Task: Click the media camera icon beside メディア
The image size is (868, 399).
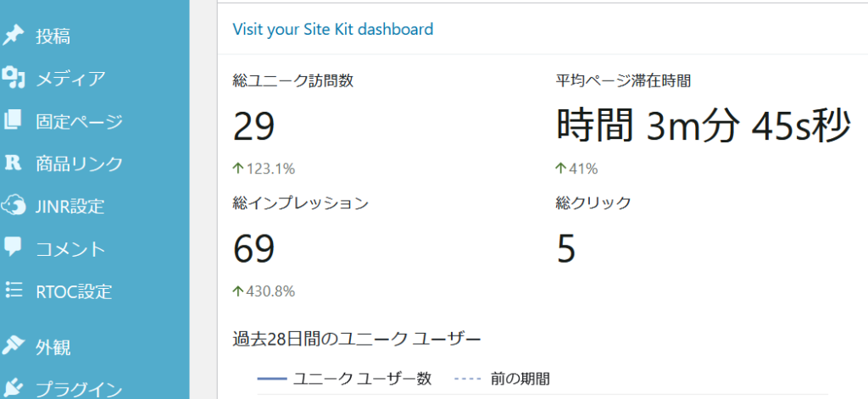Action: point(13,78)
